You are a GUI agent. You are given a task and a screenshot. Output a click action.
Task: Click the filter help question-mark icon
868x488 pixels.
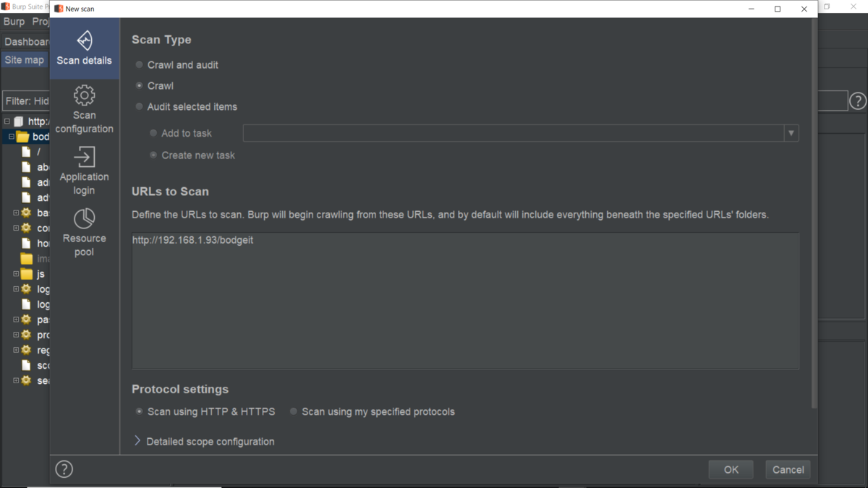[x=857, y=101]
